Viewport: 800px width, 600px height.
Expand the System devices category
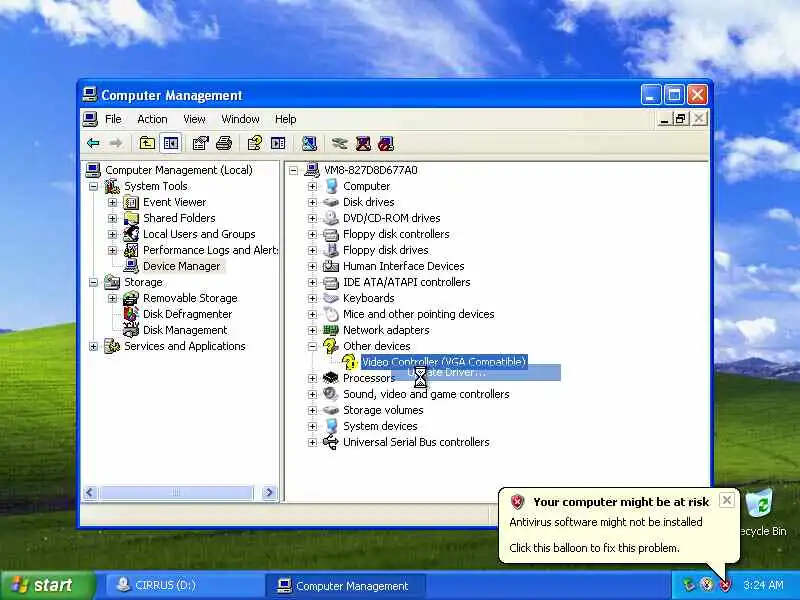[x=312, y=427]
